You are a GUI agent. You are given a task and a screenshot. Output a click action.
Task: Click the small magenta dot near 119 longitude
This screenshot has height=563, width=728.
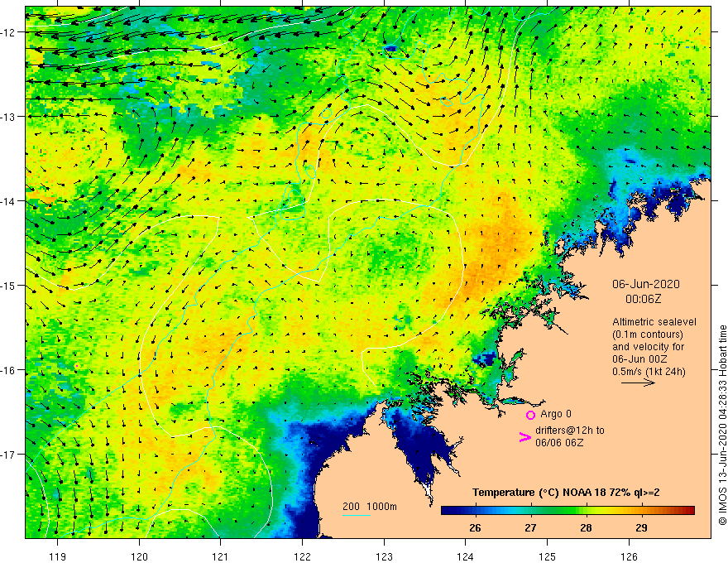coord(77,366)
